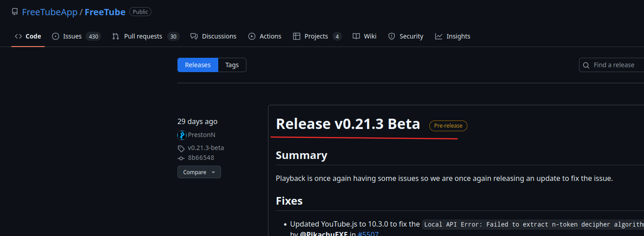
Task: Click the Issues circle-dot icon
Action: 56,36
